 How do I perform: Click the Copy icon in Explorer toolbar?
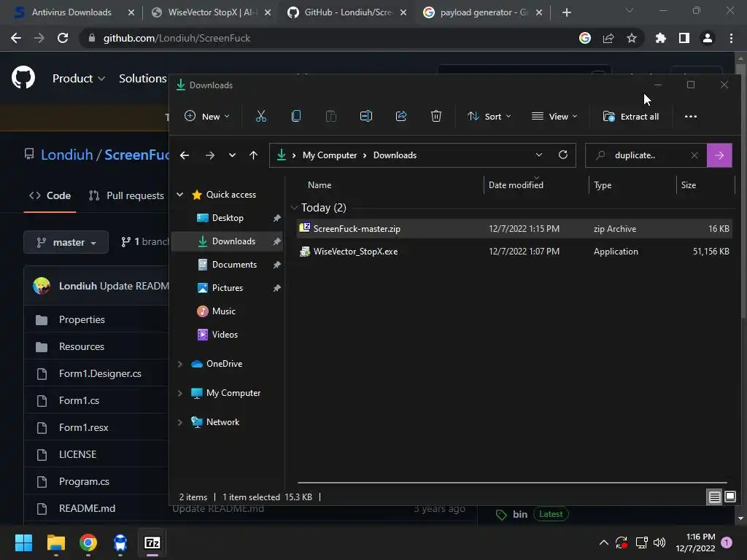click(x=296, y=116)
